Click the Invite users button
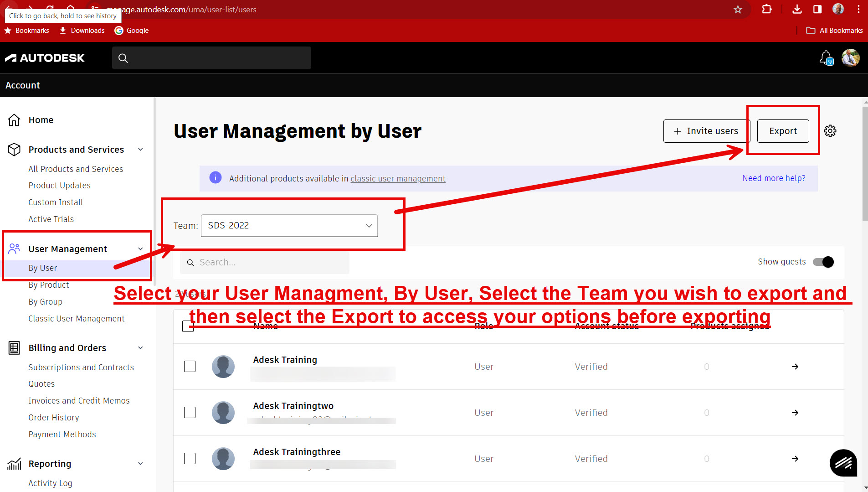Image resolution: width=868 pixels, height=492 pixels. 706,131
